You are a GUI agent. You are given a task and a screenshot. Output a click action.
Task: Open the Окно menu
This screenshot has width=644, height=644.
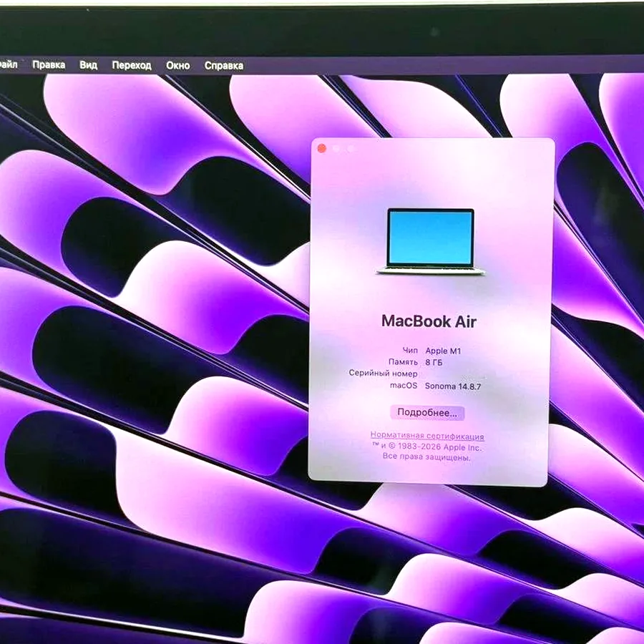pyautogui.click(x=178, y=65)
